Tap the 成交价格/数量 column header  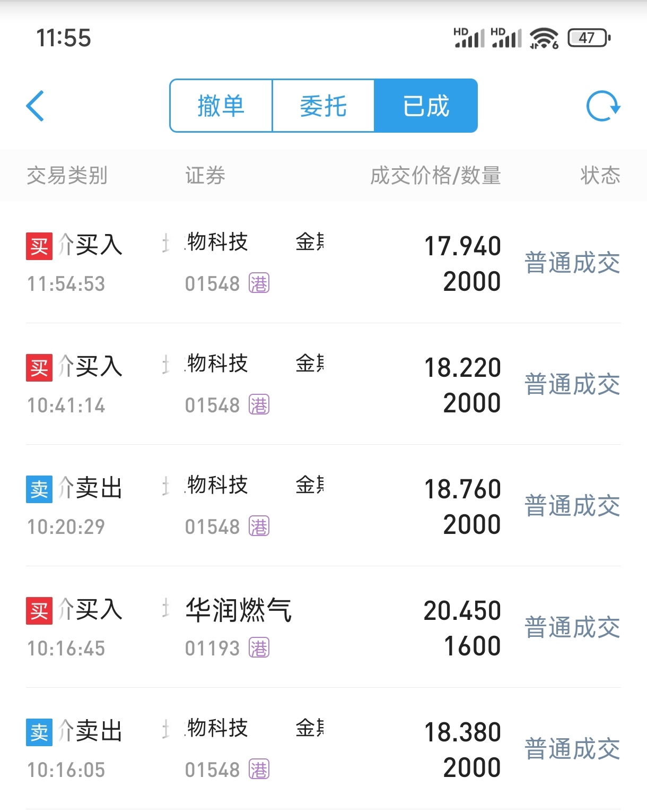[435, 176]
